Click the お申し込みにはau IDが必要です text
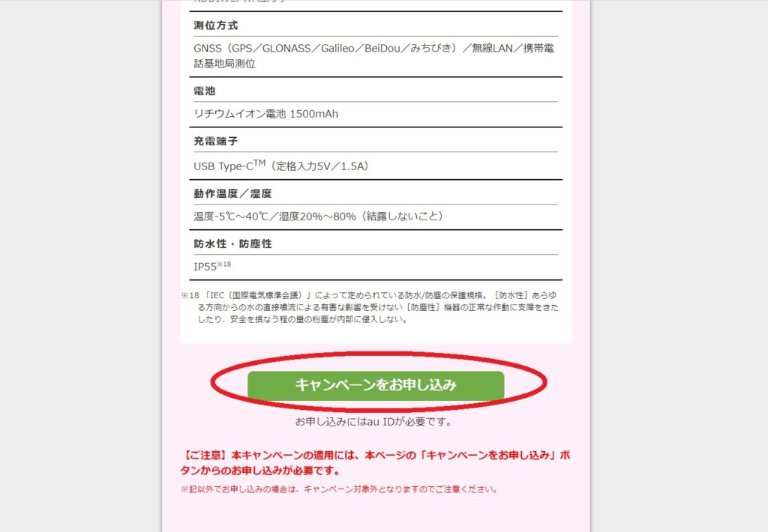The image size is (768, 532). (x=373, y=421)
